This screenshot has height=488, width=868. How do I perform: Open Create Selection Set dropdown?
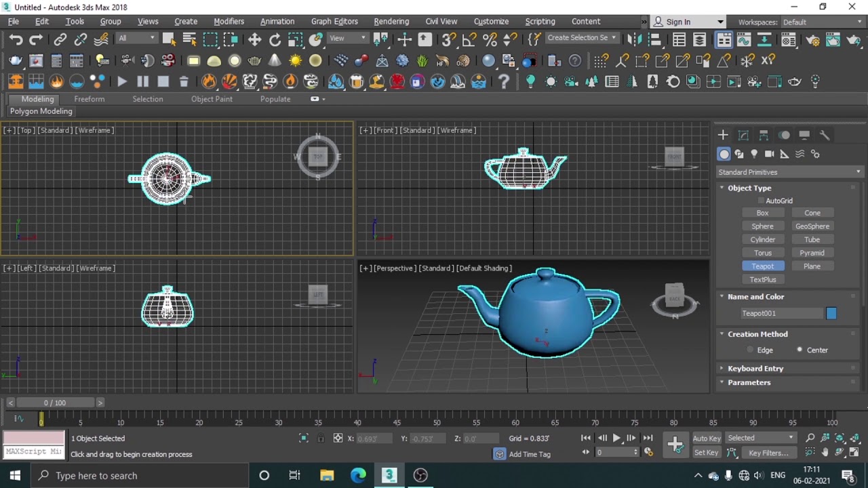click(x=582, y=38)
